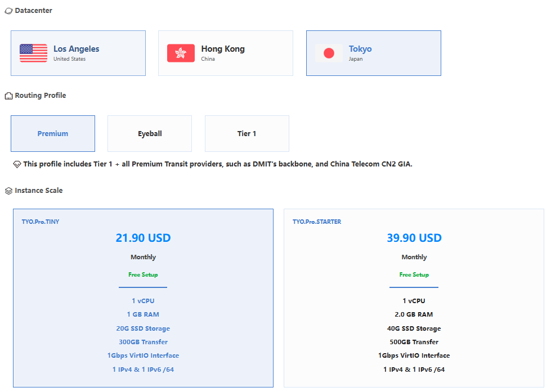Click the 39.90 USD price
The height and width of the screenshot is (392, 551).
[414, 238]
